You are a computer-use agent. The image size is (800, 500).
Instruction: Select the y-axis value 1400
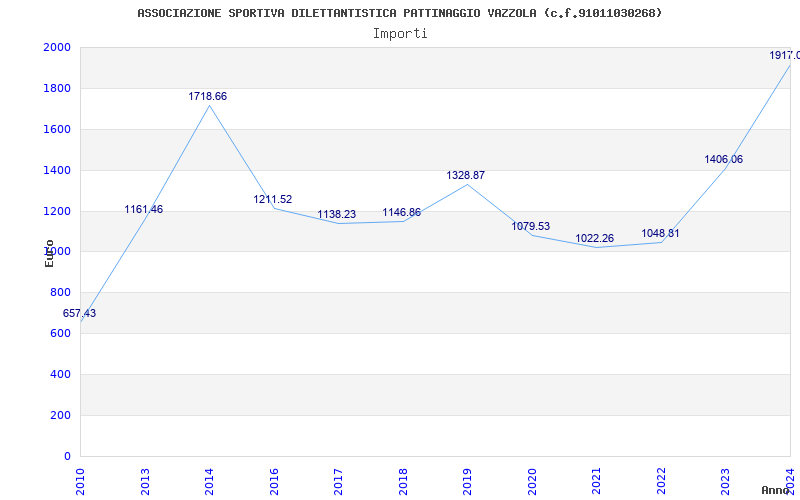pyautogui.click(x=57, y=170)
